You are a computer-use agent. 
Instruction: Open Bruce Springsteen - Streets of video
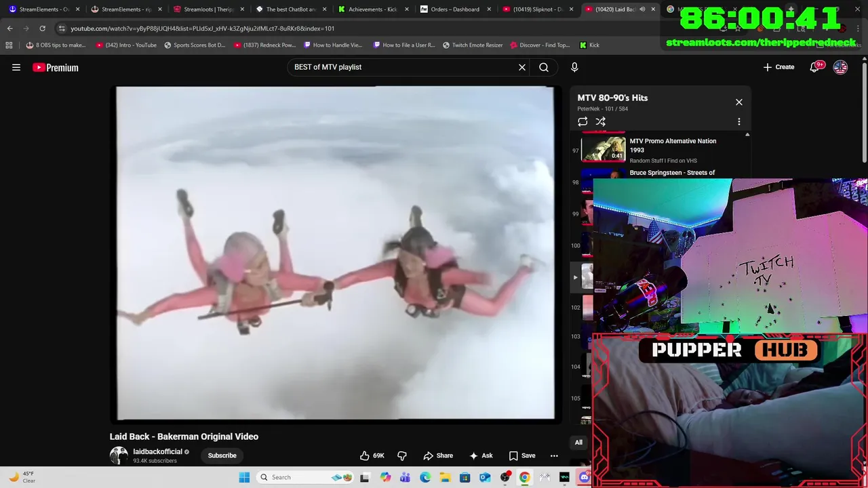tap(672, 173)
